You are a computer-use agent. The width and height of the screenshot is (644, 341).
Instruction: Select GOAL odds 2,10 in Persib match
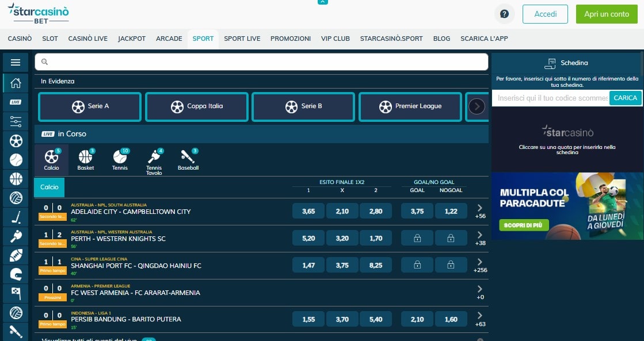point(417,319)
